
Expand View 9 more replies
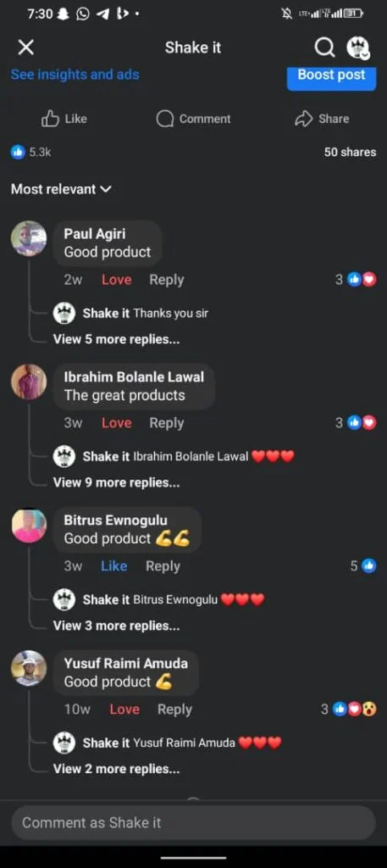click(x=116, y=482)
